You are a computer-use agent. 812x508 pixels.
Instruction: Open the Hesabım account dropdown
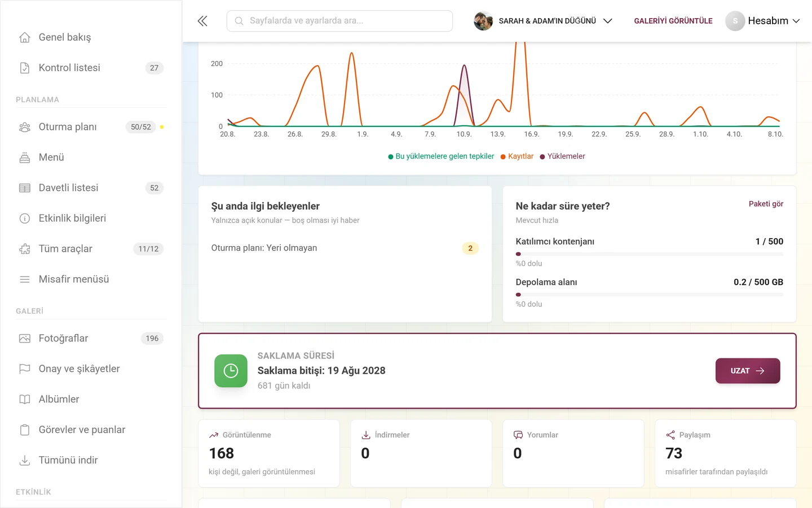pyautogui.click(x=763, y=21)
